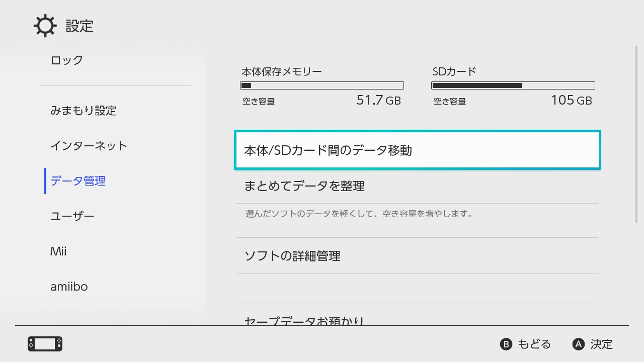Click the settings gear icon in header

[45, 26]
